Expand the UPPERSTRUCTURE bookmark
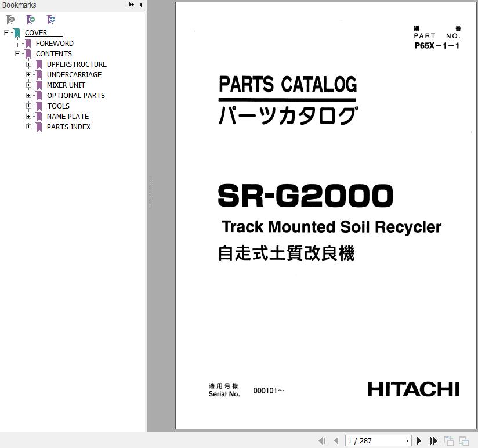This screenshot has width=478, height=448. [x=28, y=64]
